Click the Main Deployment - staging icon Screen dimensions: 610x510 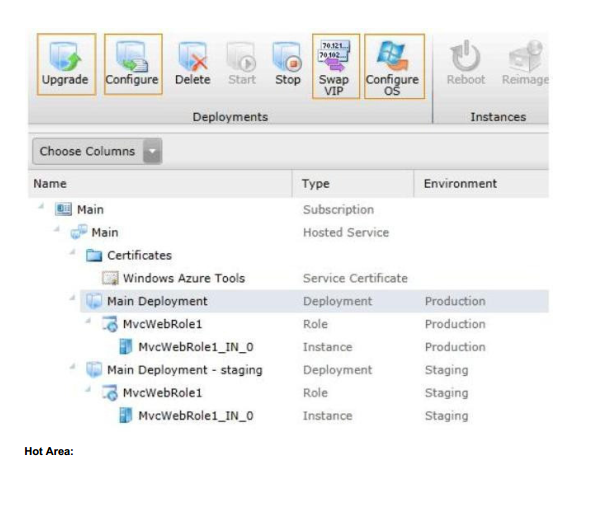pos(94,370)
